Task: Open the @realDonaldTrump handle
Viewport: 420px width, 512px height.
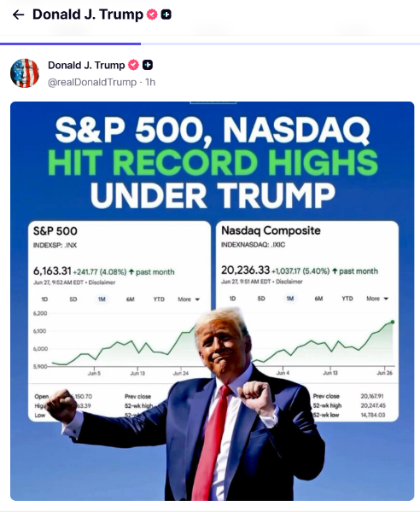Action: pyautogui.click(x=92, y=82)
